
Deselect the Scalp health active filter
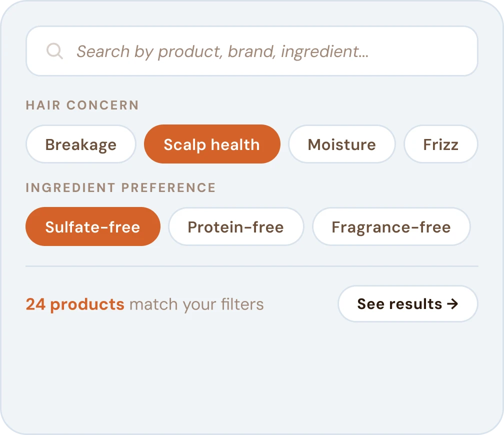(x=212, y=144)
